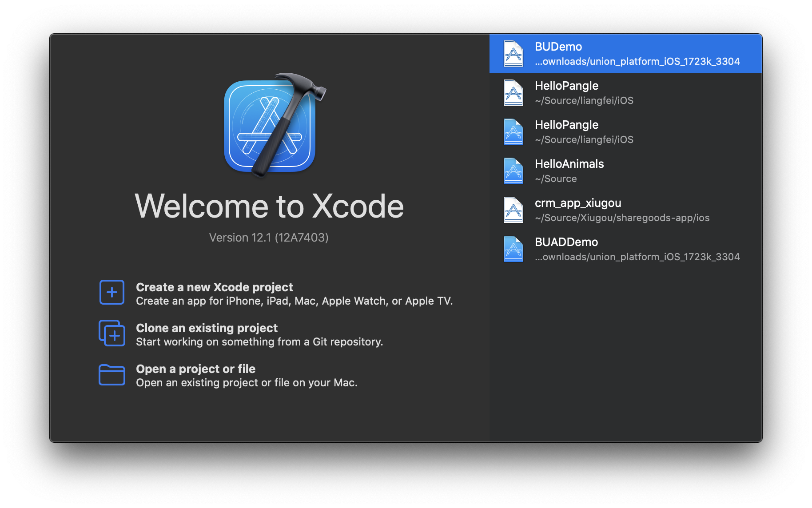The height and width of the screenshot is (508, 812).
Task: Open the crm_app_xiugou recent project name
Action: (578, 203)
